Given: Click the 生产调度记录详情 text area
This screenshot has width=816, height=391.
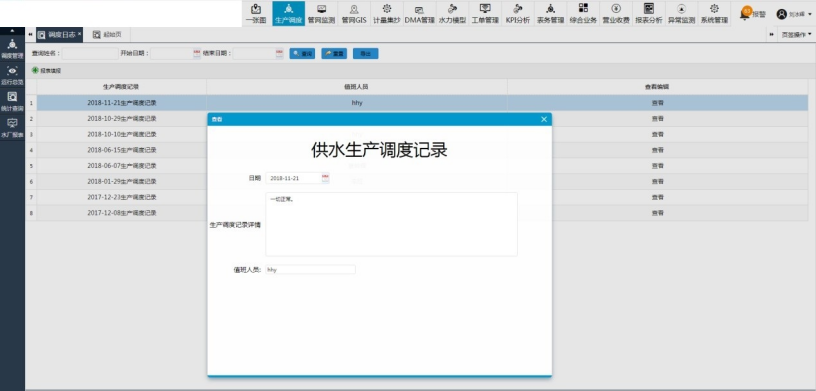Looking at the screenshot, I should pos(391,224).
